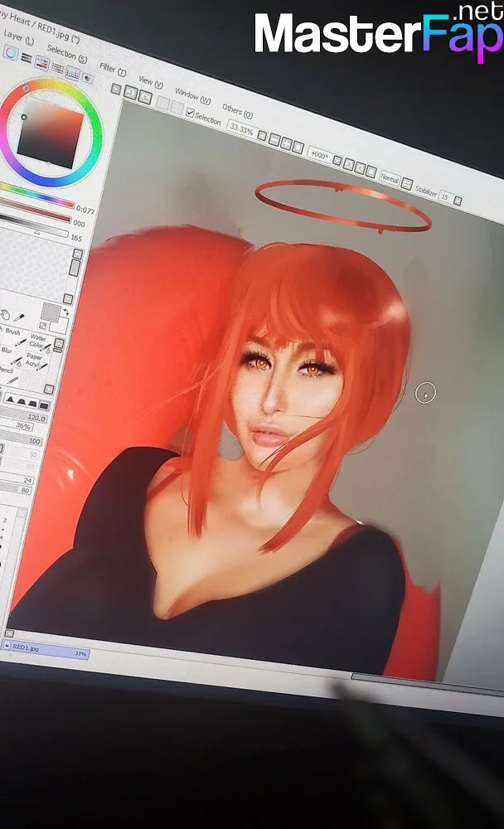504x829 pixels.
Task: Click scroll-down arrow of scratchpad panel
Action: coord(68,298)
